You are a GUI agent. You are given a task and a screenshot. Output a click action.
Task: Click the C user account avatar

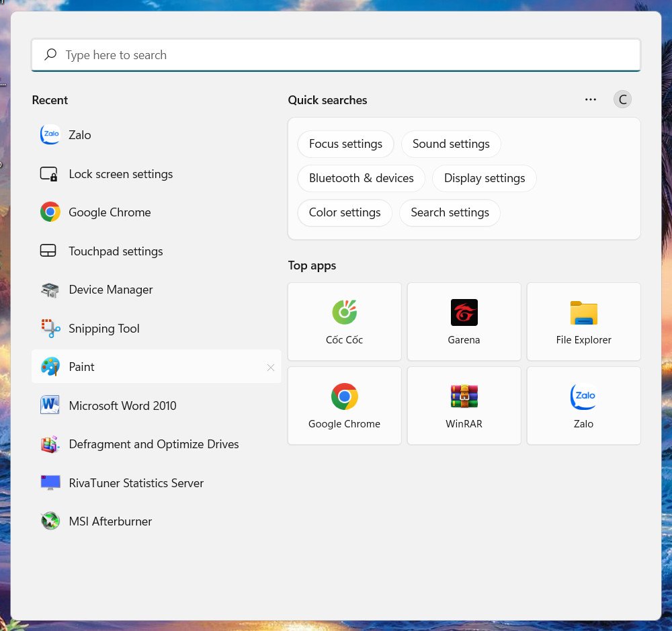pyautogui.click(x=622, y=99)
